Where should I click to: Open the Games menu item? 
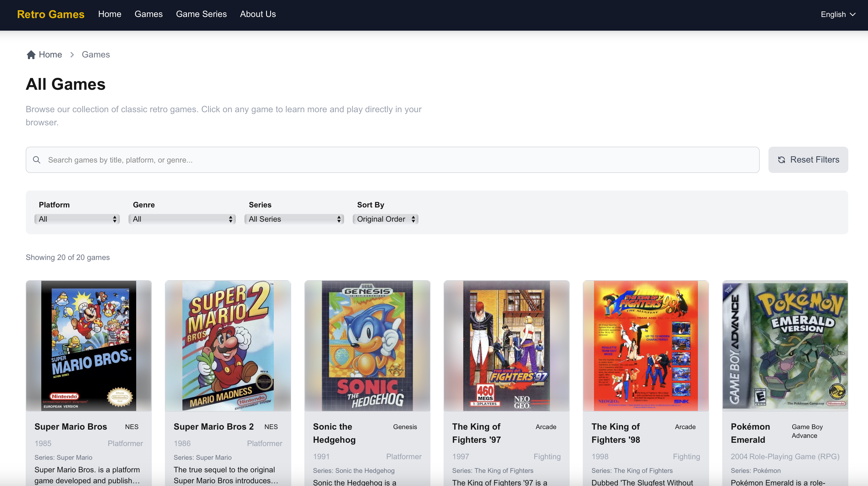click(x=148, y=14)
